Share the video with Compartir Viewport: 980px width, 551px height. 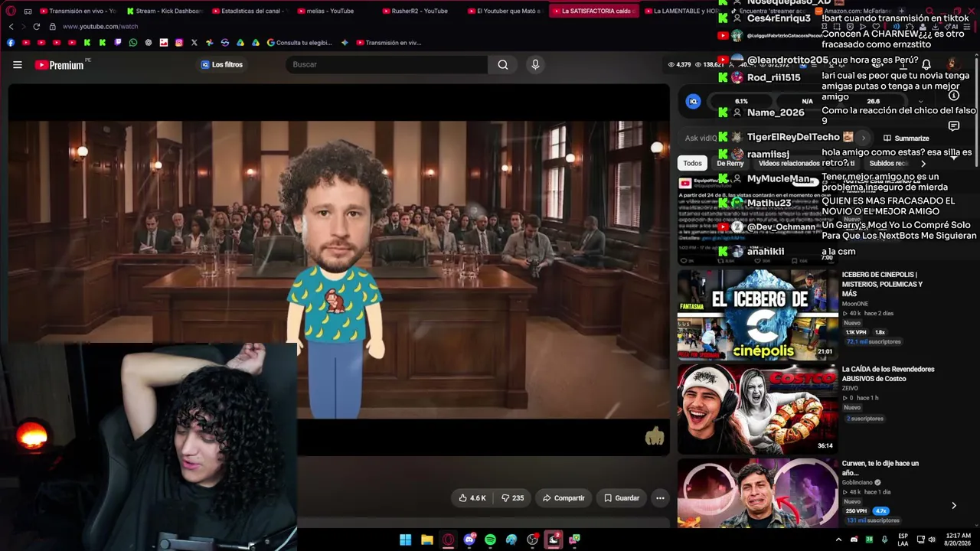[x=563, y=498]
